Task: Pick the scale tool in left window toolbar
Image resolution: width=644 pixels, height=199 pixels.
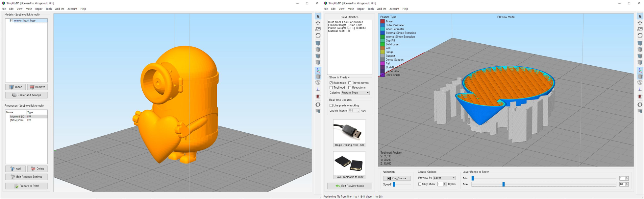Action: 318,29
